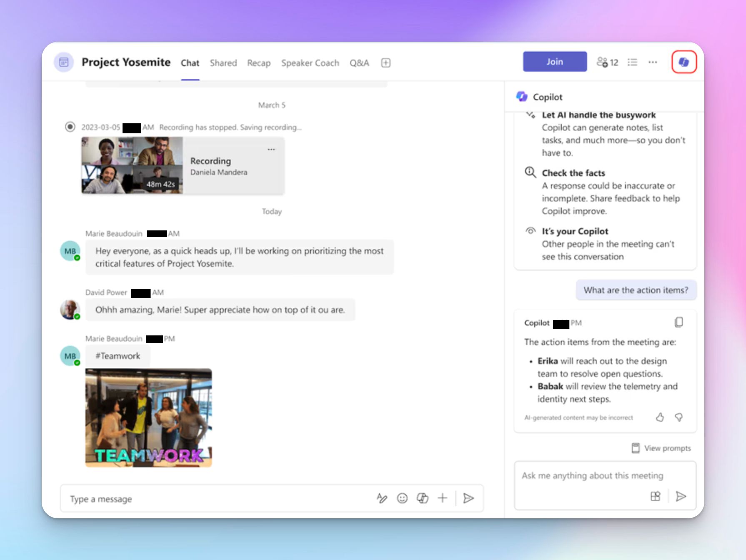Send the typed message with the send icon
746x560 pixels.
click(x=468, y=498)
